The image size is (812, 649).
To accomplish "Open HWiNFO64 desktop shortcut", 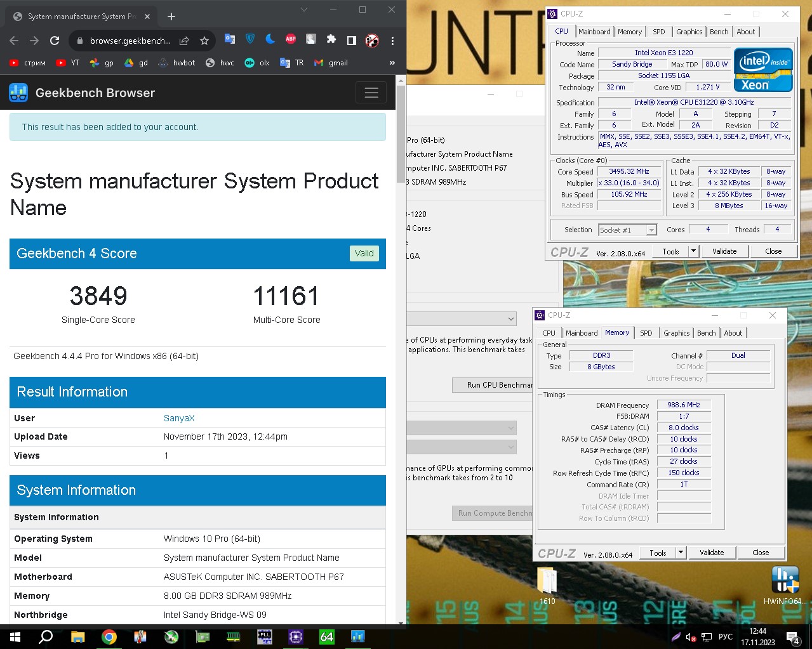I will pyautogui.click(x=785, y=586).
